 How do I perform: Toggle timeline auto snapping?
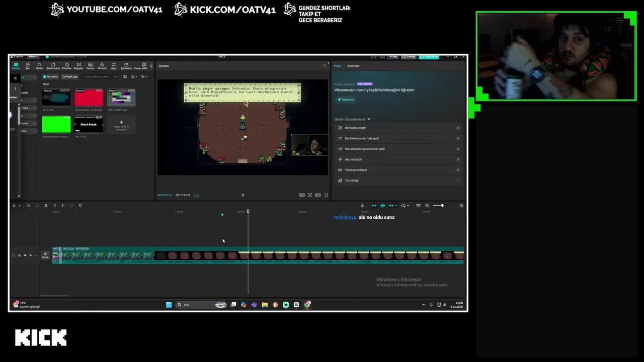coord(382,206)
